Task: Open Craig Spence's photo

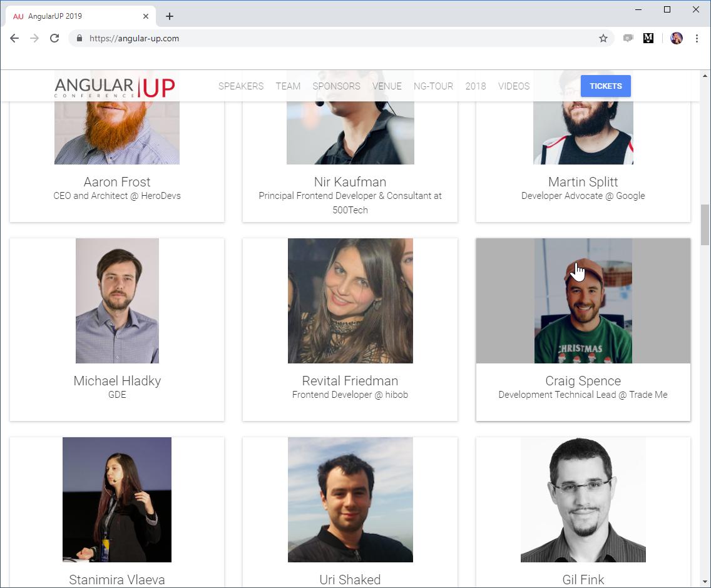Action: click(x=583, y=301)
